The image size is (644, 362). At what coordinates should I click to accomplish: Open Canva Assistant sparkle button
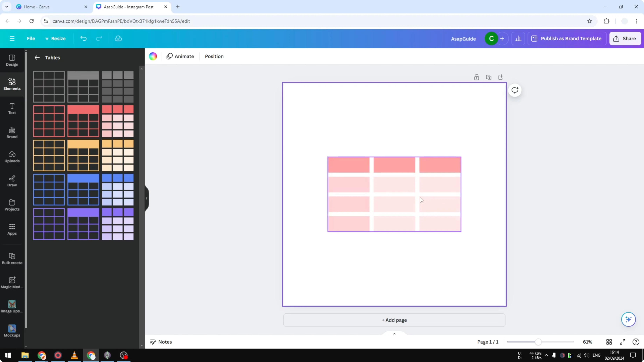(x=628, y=319)
